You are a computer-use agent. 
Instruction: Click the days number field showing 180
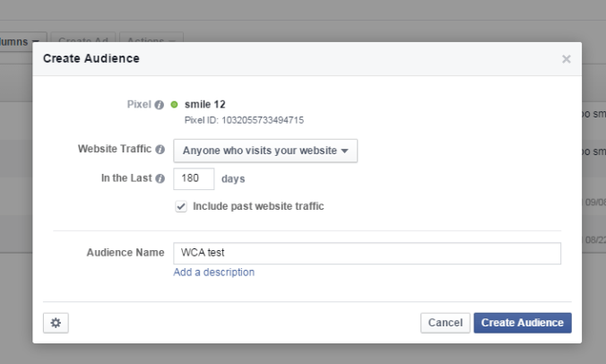pyautogui.click(x=193, y=178)
